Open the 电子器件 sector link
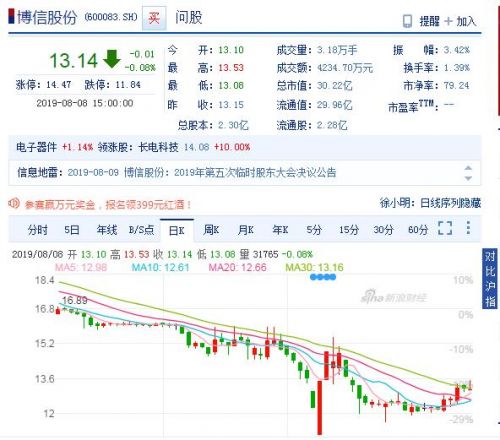 pyautogui.click(x=37, y=147)
